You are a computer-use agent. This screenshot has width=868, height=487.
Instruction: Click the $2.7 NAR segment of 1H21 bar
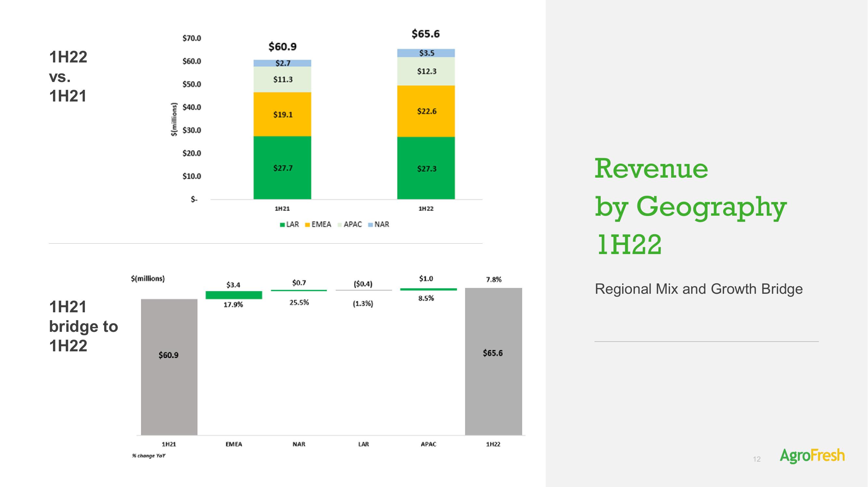click(282, 63)
